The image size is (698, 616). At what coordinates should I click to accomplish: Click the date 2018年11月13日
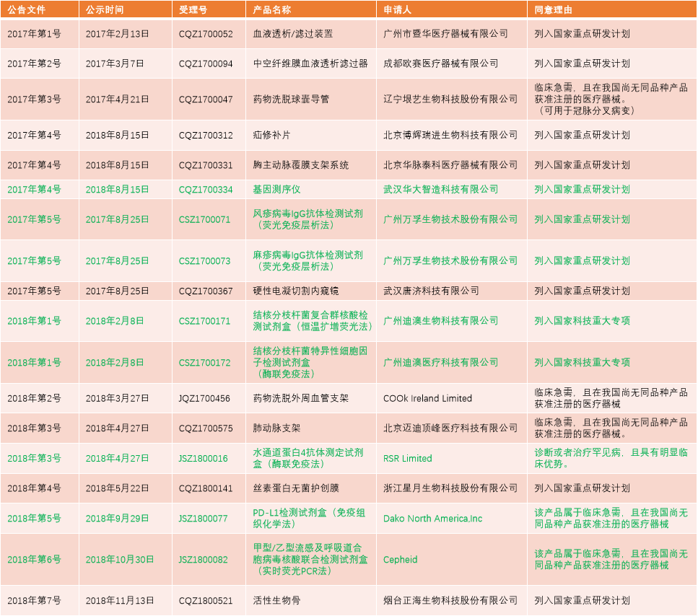120,600
